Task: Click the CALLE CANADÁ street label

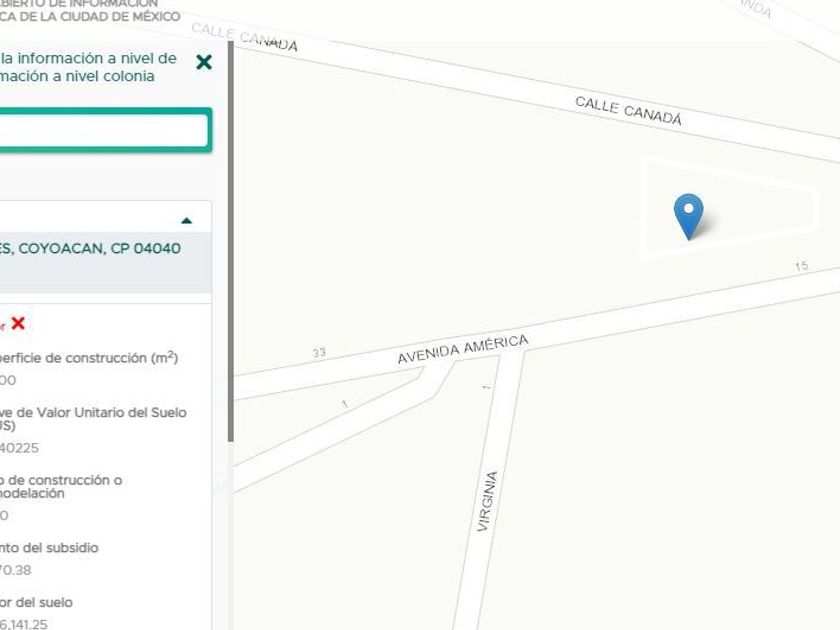Action: tap(628, 111)
